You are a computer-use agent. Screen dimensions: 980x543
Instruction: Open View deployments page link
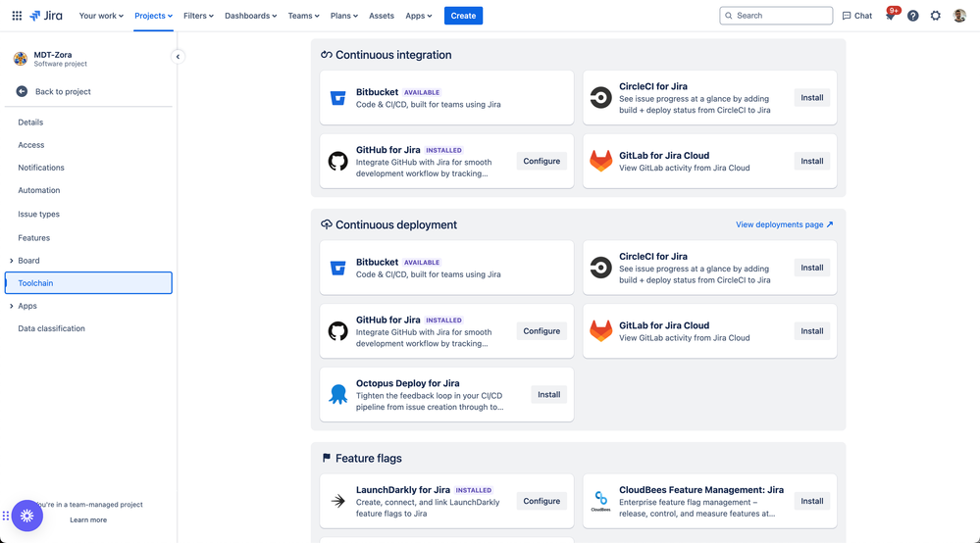pos(785,224)
